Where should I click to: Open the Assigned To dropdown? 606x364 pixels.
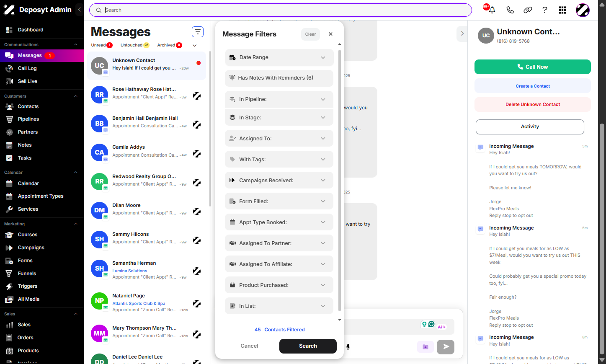pos(279,138)
